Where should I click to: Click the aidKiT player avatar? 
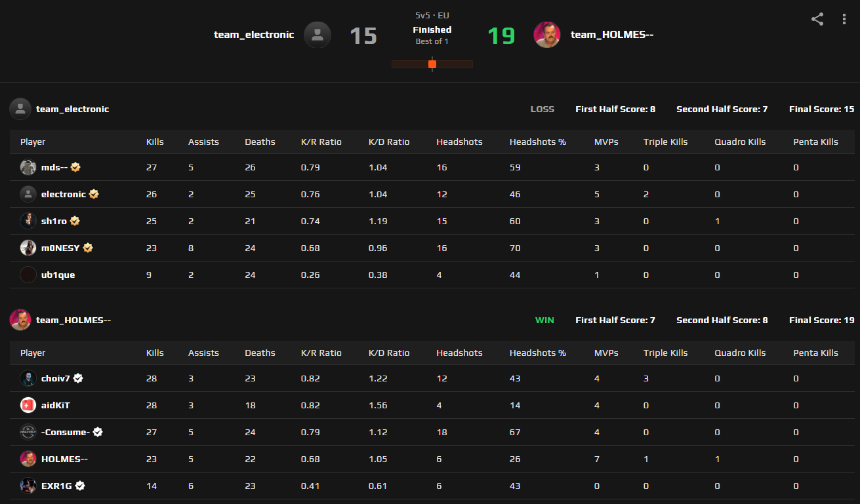pyautogui.click(x=28, y=405)
